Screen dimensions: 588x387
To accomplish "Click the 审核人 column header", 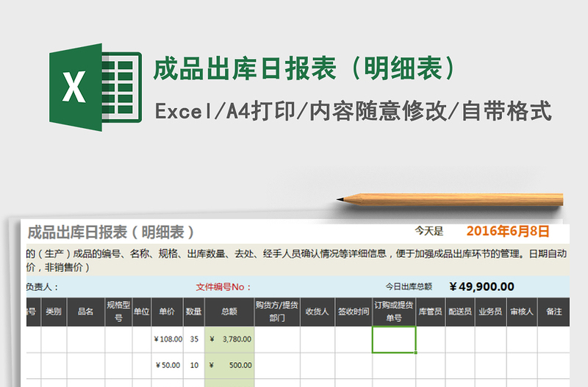I will [x=522, y=311].
